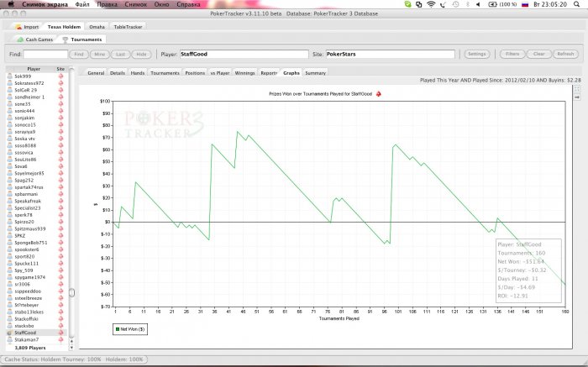Click the player avatar icon beside SouLite86

pos(10,160)
